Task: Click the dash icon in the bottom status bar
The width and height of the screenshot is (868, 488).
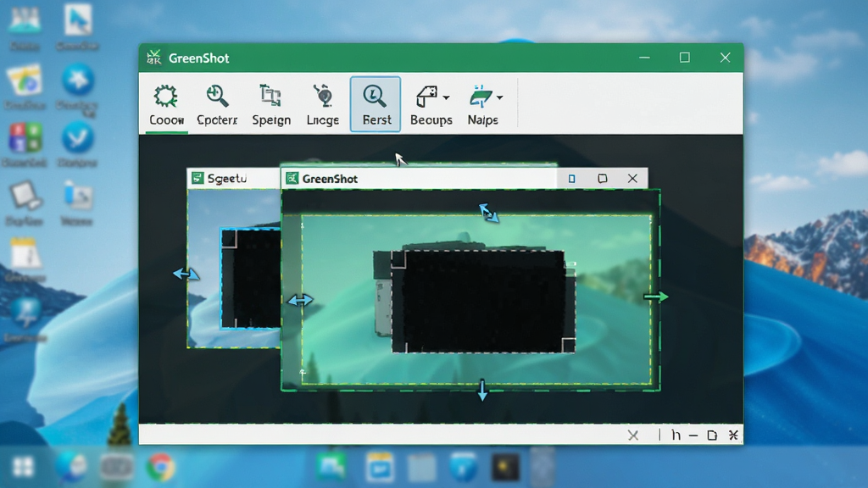Action: point(693,436)
